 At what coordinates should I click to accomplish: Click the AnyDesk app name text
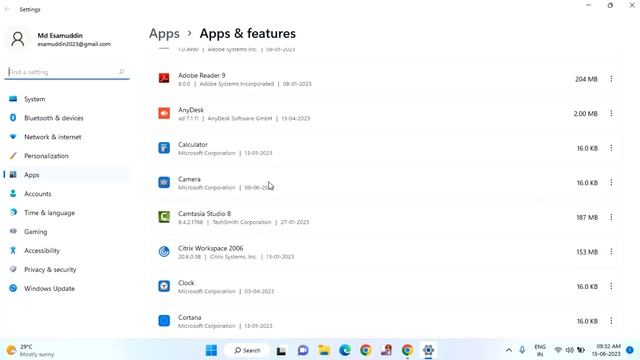(191, 110)
